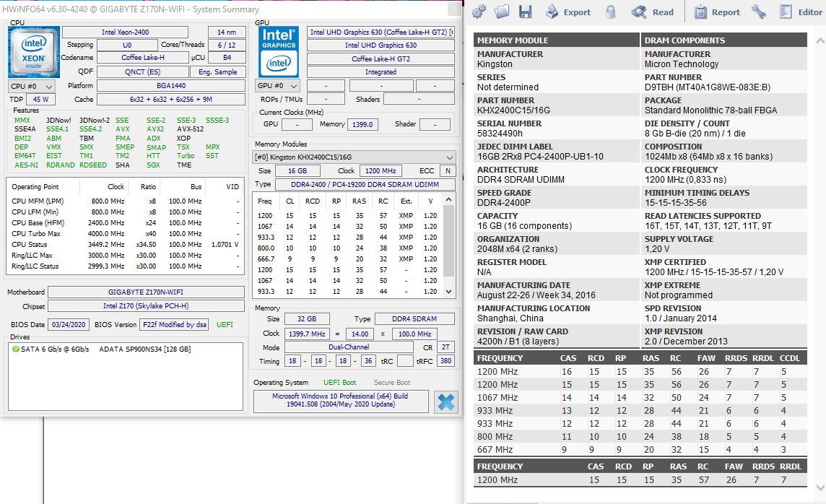Open the CPU #0 selector dropdown

pyautogui.click(x=32, y=86)
